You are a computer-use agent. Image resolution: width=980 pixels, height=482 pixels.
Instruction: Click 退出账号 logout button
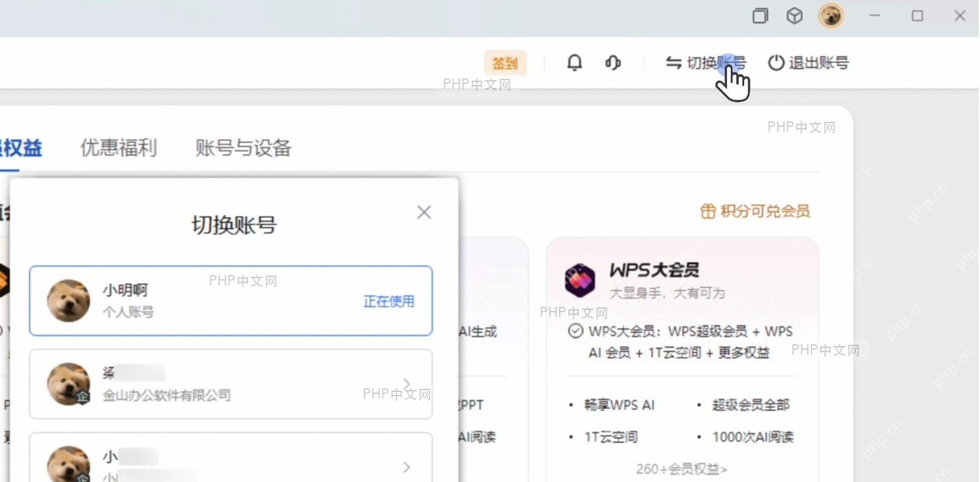tap(809, 62)
